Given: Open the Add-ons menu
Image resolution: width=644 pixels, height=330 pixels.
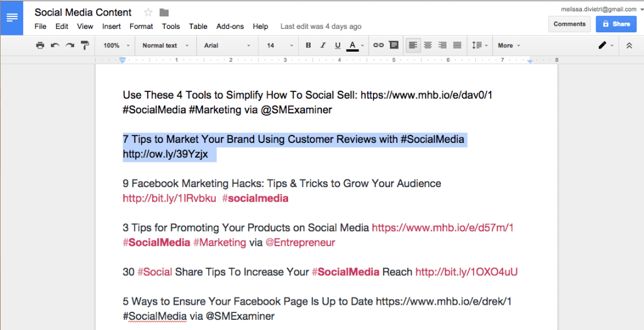Looking at the screenshot, I should (x=230, y=26).
